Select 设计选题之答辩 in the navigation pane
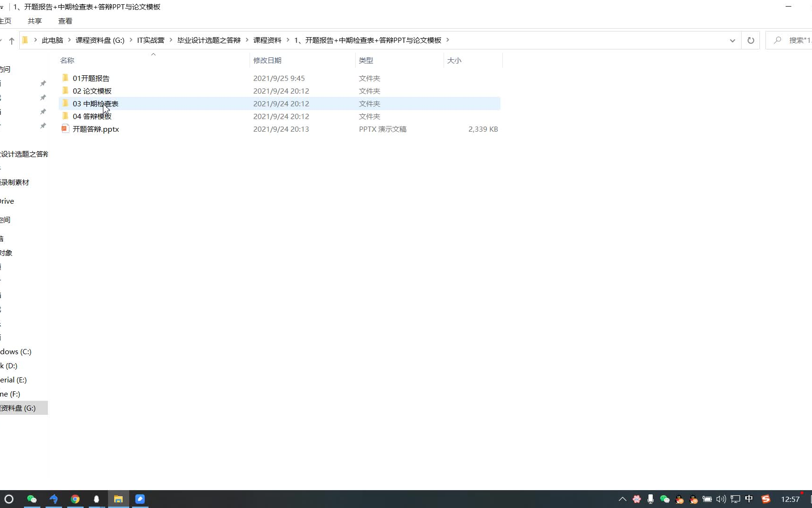This screenshot has width=812, height=508. point(24,154)
